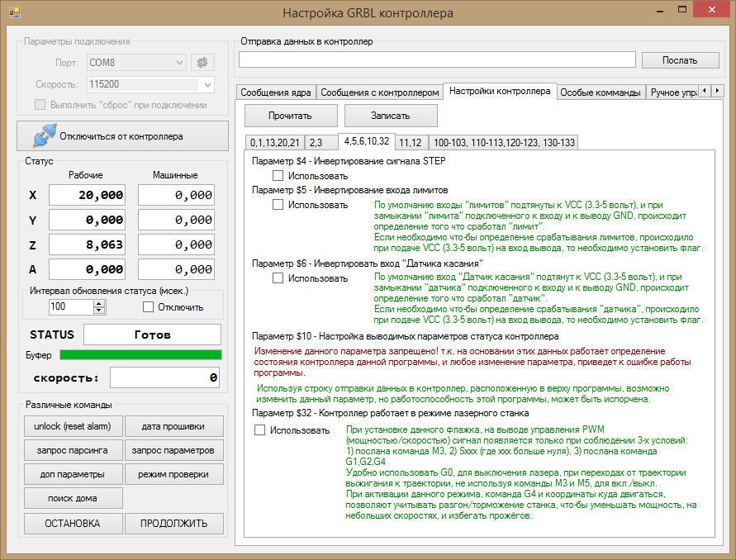Click запрос параметров button
This screenshot has width=736, height=560.
pos(173,450)
